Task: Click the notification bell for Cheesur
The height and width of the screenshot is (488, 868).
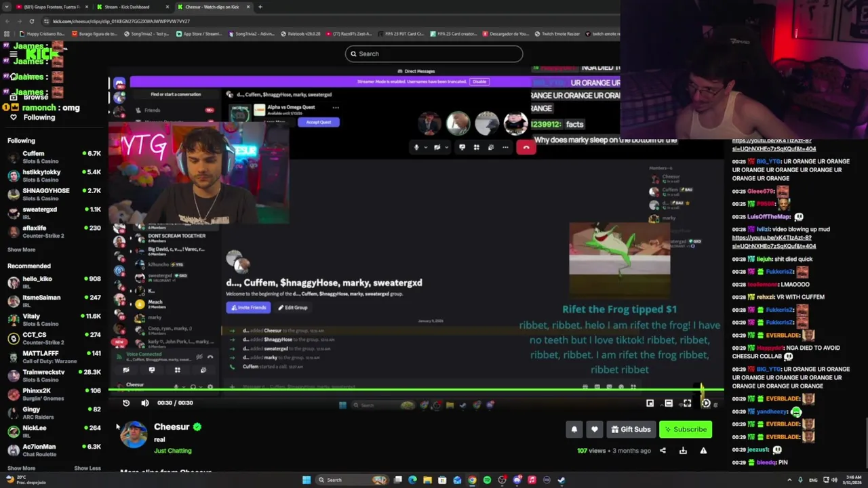Action: 574,429
